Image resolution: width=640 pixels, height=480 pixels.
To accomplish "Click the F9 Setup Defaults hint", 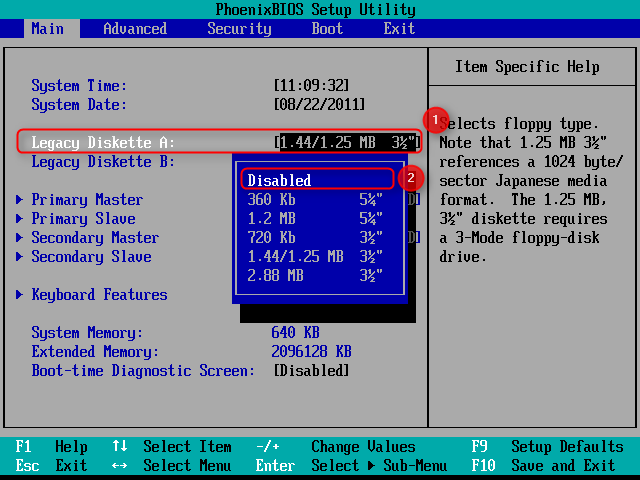I will pyautogui.click(x=547, y=447).
